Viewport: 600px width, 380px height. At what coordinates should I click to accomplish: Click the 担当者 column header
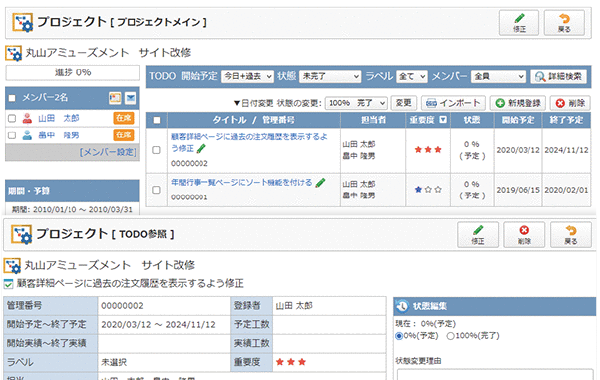pyautogui.click(x=373, y=120)
